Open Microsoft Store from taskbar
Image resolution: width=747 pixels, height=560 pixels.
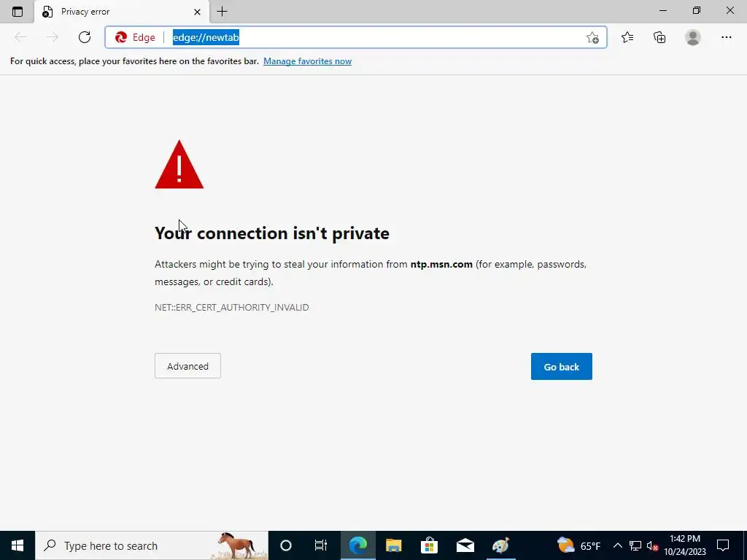[x=429, y=545]
